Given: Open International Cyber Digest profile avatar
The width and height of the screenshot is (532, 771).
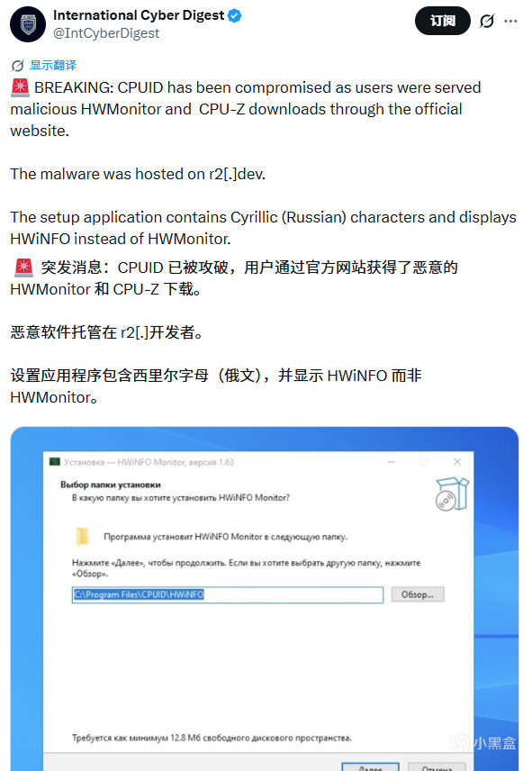Looking at the screenshot, I should coord(28,24).
